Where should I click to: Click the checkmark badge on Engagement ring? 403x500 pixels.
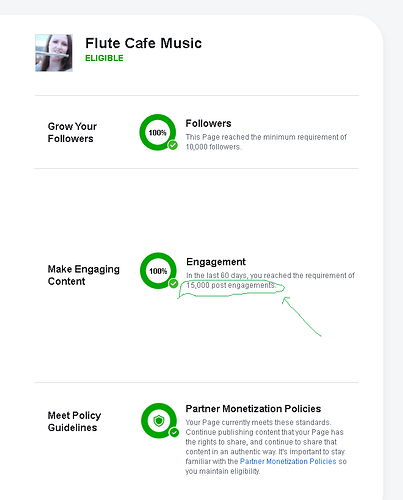tap(173, 284)
